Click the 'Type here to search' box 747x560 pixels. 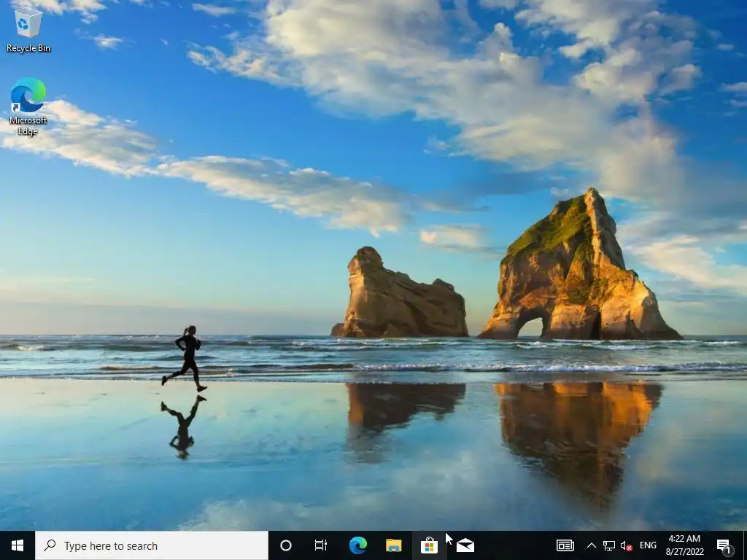(152, 545)
